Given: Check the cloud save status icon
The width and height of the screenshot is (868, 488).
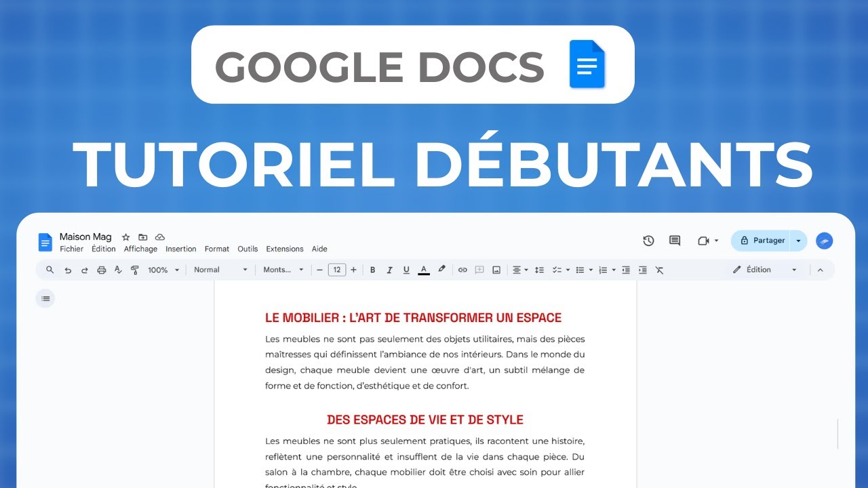Looking at the screenshot, I should (x=160, y=237).
